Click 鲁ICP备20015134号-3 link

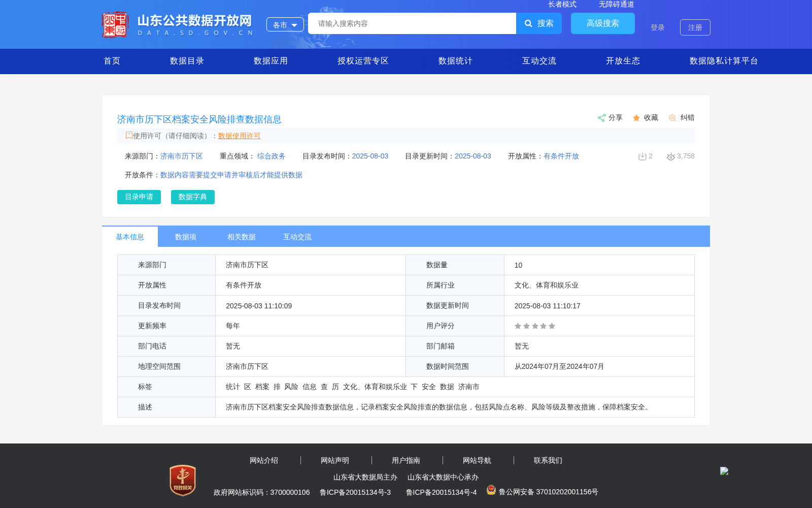(x=355, y=492)
